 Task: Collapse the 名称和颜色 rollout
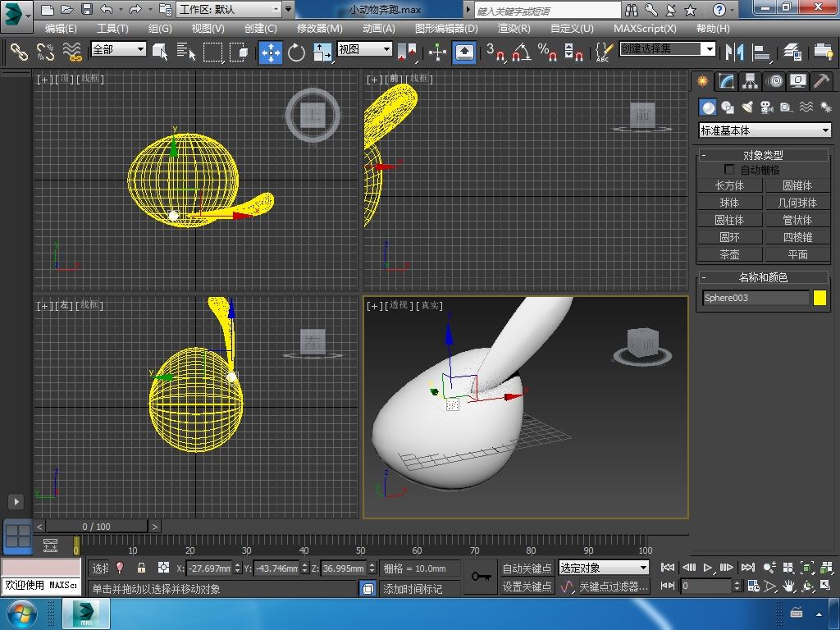click(x=763, y=277)
